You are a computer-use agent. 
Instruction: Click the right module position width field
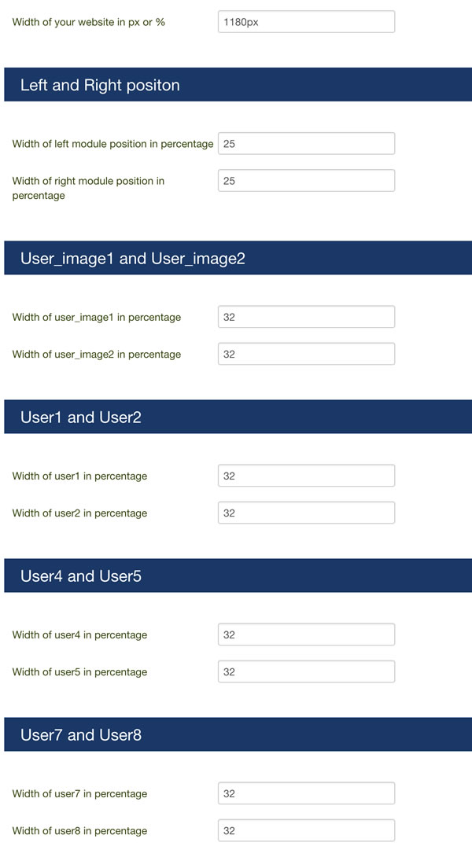pyautogui.click(x=306, y=181)
